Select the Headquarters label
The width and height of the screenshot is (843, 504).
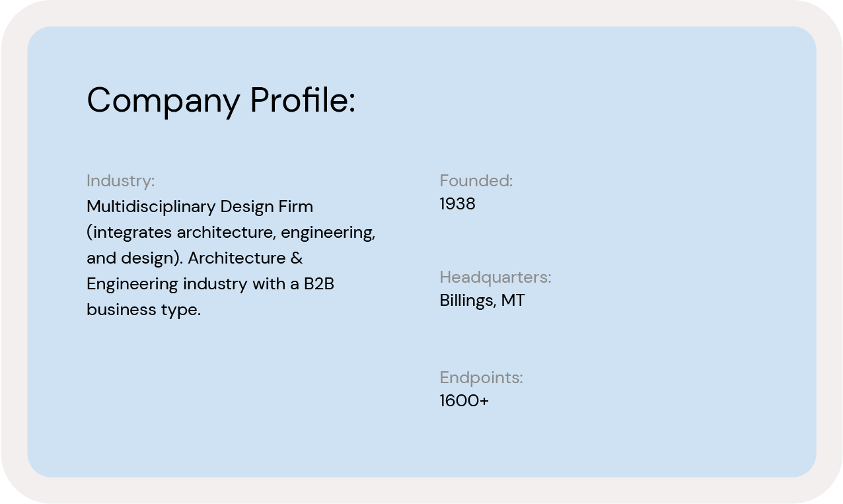[495, 277]
